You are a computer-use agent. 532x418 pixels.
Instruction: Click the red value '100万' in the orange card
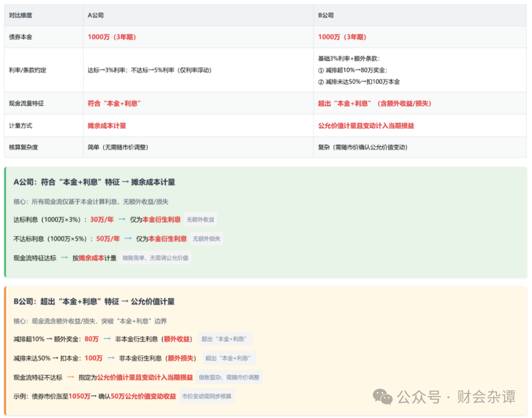pos(93,358)
